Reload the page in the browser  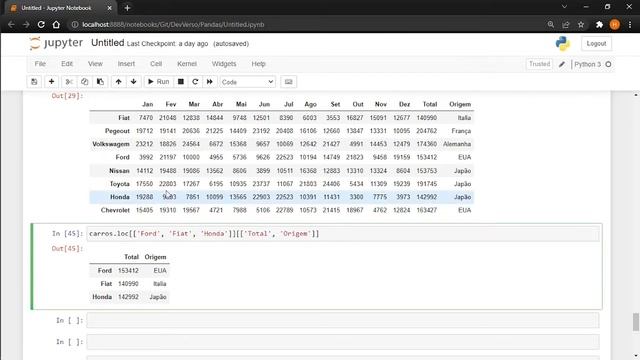point(41,24)
